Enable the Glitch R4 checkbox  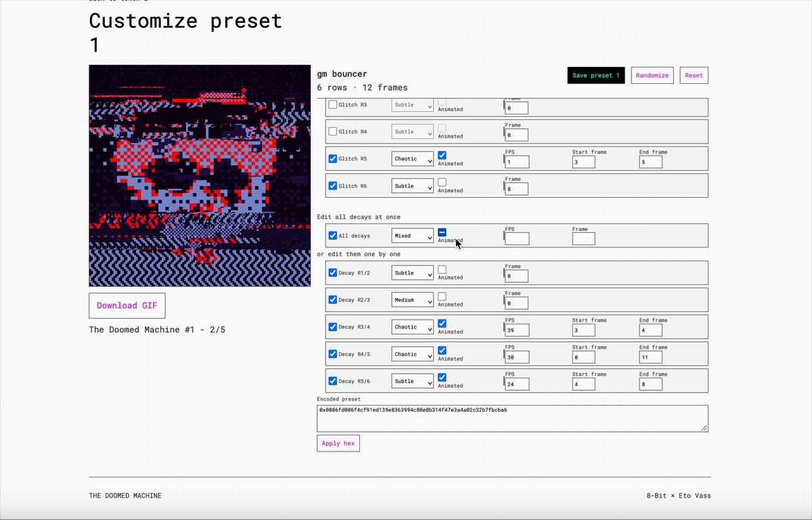333,131
